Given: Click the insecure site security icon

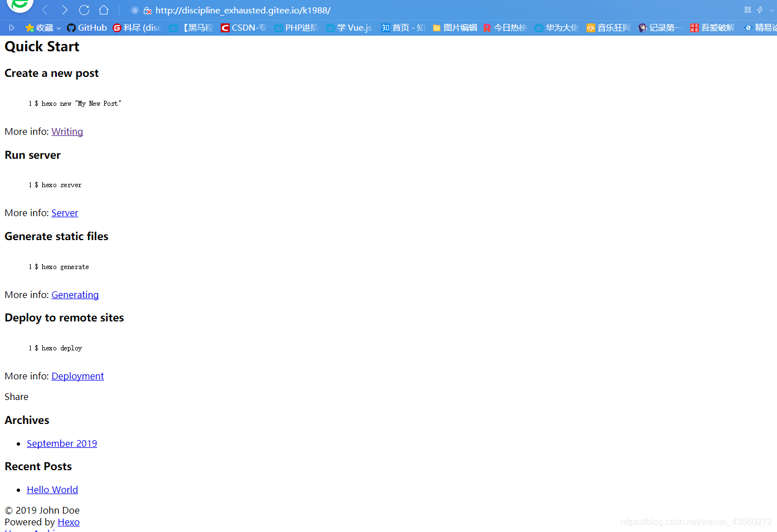Looking at the screenshot, I should tap(148, 11).
